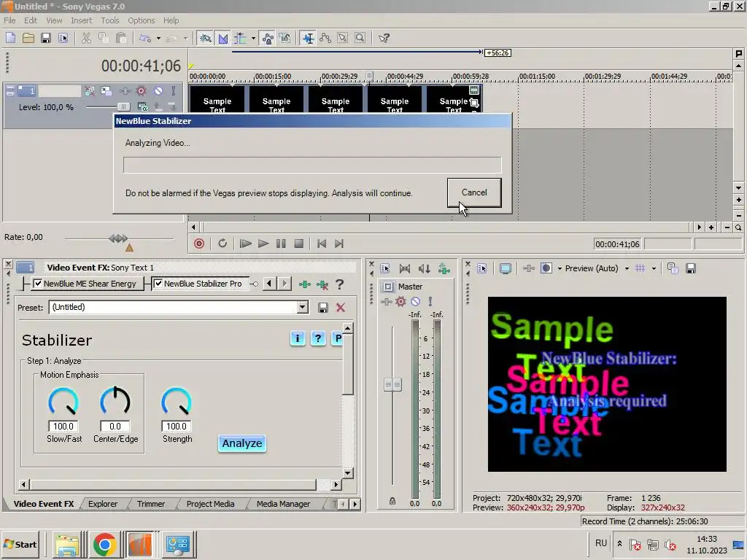Open Track FX gear icon on track 1
Screen dimensions: 747x560
coord(141,90)
